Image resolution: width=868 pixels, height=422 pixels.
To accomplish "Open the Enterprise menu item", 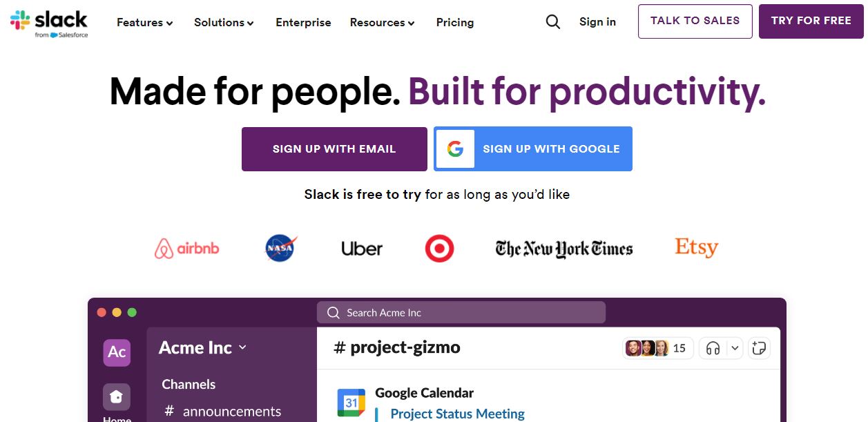I will tap(303, 23).
